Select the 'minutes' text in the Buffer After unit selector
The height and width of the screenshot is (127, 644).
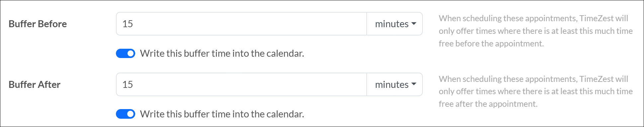pos(392,85)
